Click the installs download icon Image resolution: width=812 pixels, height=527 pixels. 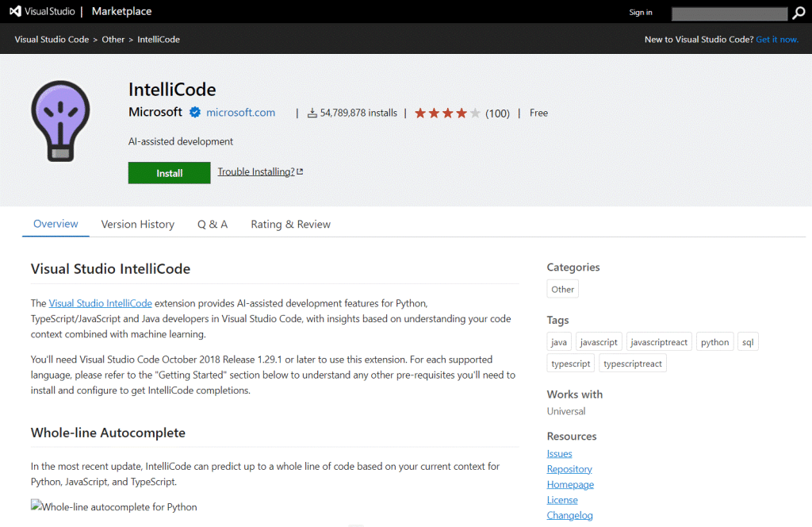point(312,113)
